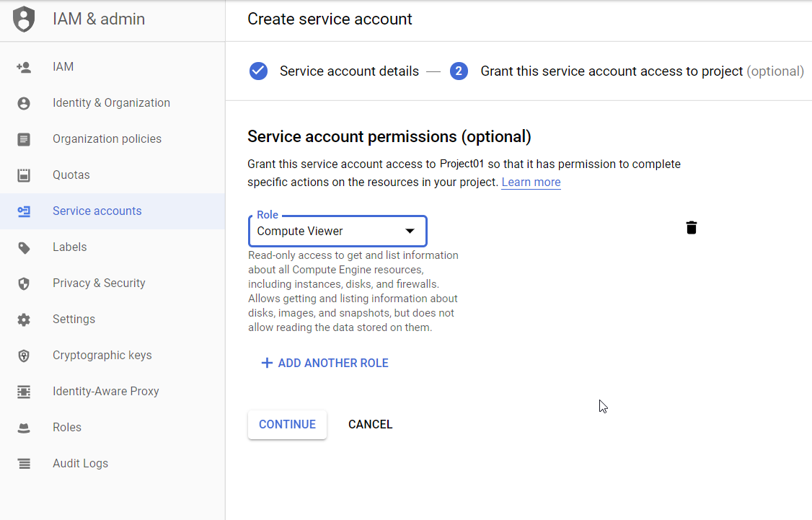Select IAM in the sidebar menu
812x520 pixels.
[x=63, y=66]
